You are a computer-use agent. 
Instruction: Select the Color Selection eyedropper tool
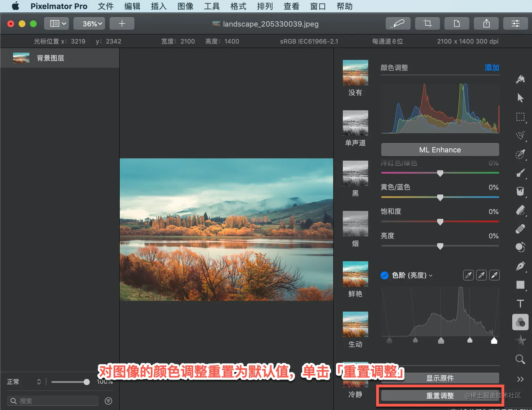click(520, 154)
